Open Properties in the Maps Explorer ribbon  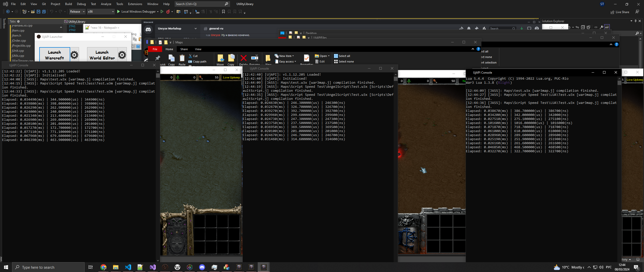307,60
